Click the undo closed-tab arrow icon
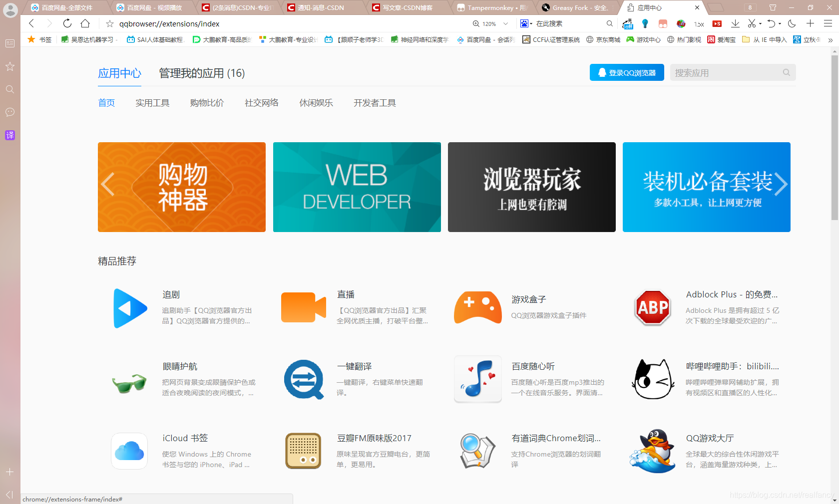This screenshot has width=839, height=504. point(772,23)
